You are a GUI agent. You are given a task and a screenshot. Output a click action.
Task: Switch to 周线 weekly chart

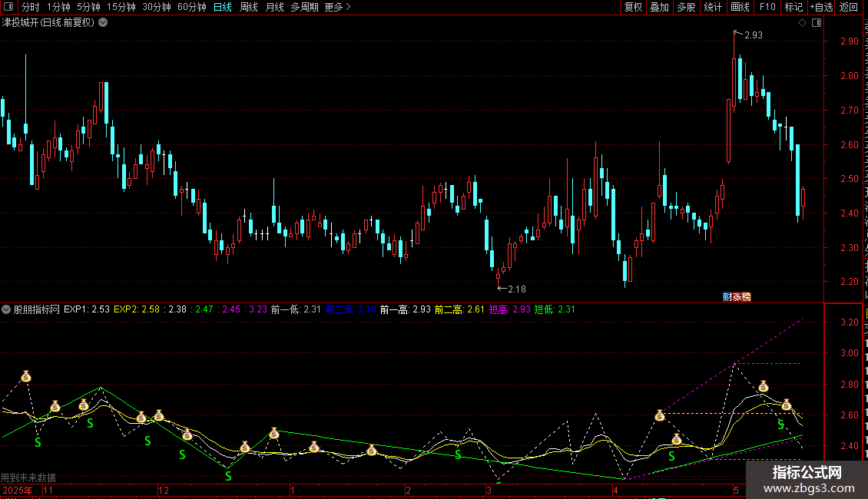pos(249,7)
